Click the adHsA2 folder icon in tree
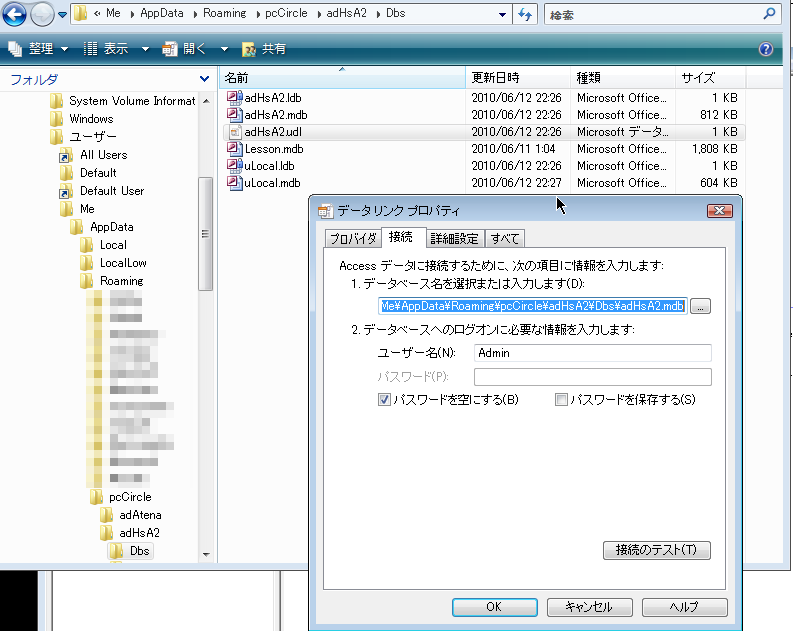Viewport: 793px width, 631px height. pyautogui.click(x=106, y=533)
